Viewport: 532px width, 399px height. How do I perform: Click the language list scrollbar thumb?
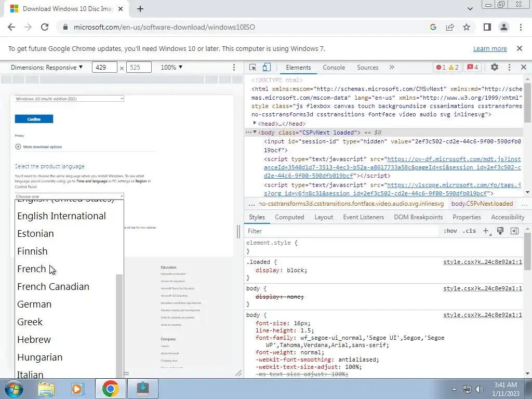119,326
